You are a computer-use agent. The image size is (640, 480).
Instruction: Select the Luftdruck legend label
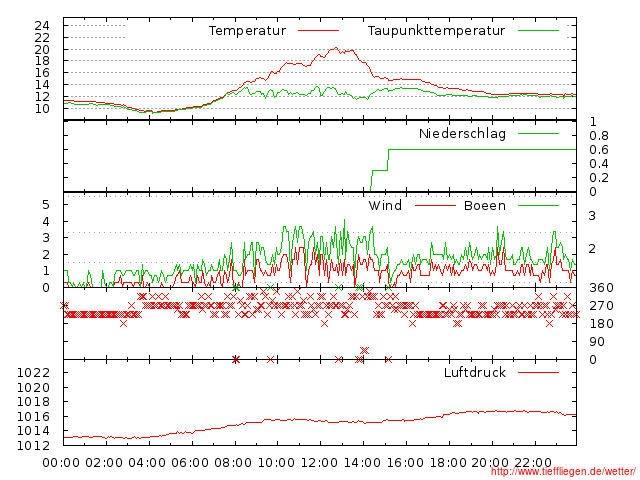click(x=475, y=372)
